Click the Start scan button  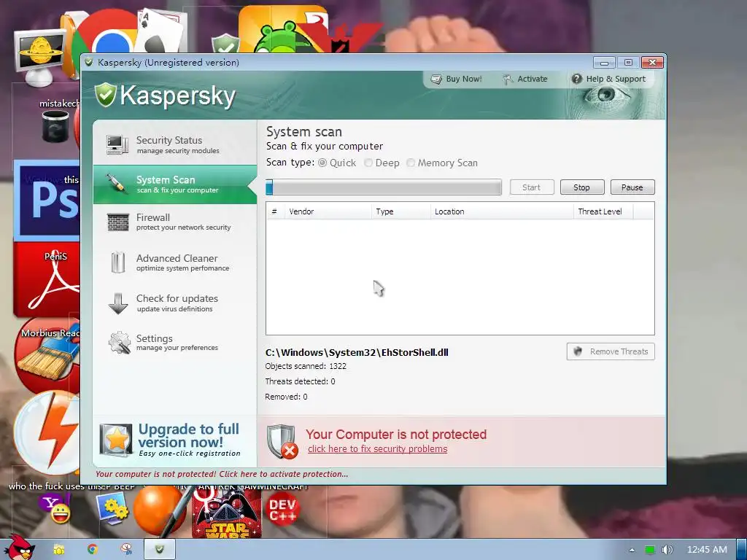tap(532, 187)
